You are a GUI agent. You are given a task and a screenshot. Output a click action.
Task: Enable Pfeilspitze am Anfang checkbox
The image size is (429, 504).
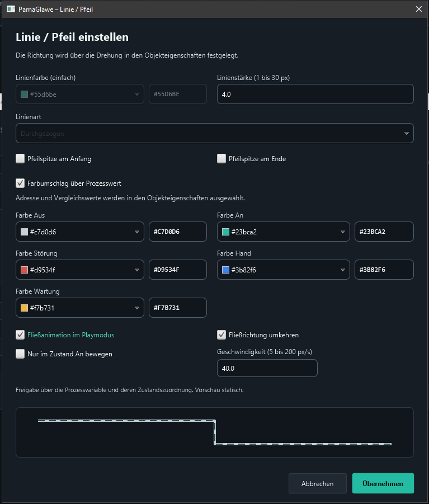[20, 158]
